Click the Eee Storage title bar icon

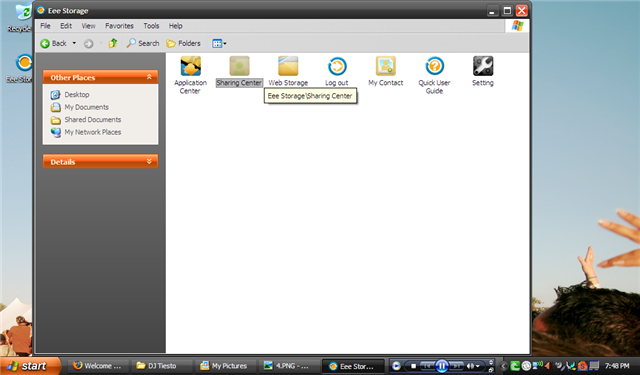[41, 10]
